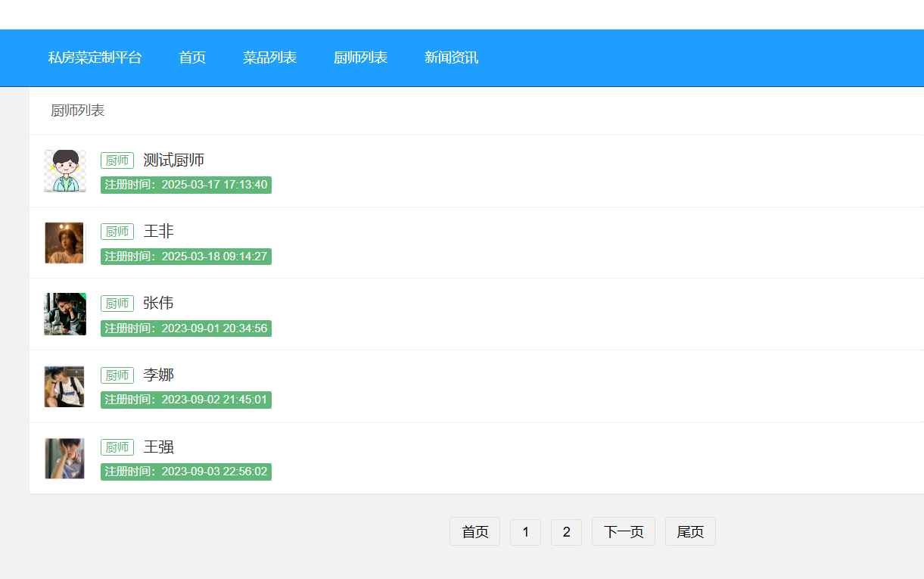This screenshot has height=579, width=924.
Task: Select 李娜's avatar thumbnail
Action: coord(64,386)
